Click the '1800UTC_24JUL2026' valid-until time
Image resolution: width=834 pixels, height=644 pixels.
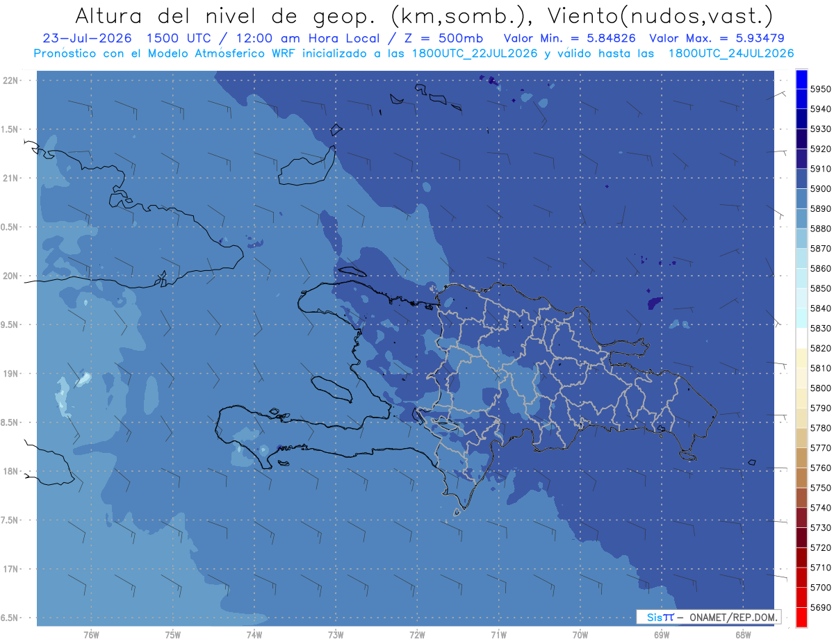[x=730, y=53]
